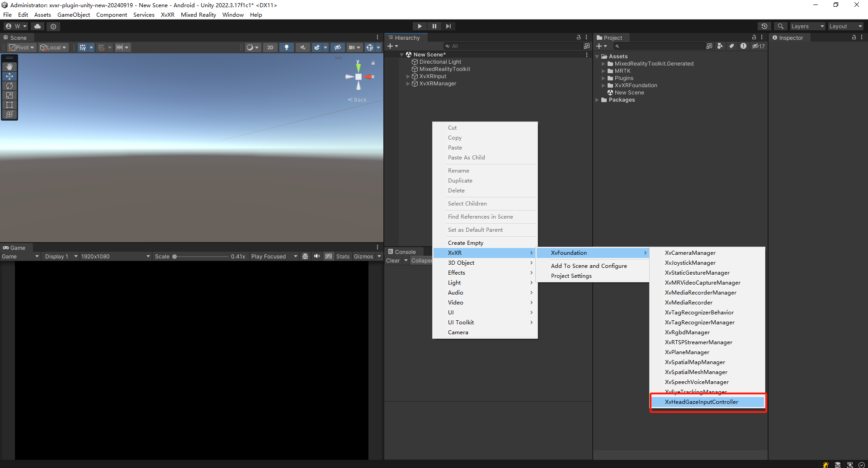This screenshot has height=468, width=868.
Task: Expand the Packages folder
Action: tap(597, 100)
